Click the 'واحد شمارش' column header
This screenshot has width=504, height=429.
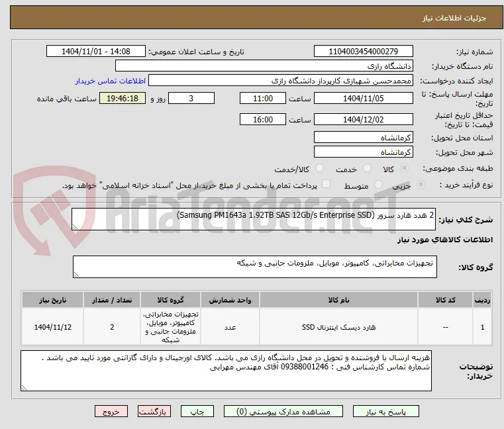pos(230,300)
